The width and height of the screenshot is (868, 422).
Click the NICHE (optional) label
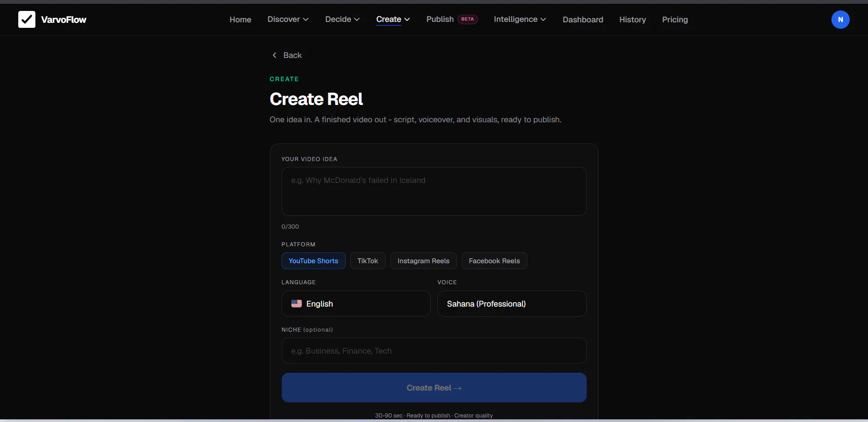[307, 329]
